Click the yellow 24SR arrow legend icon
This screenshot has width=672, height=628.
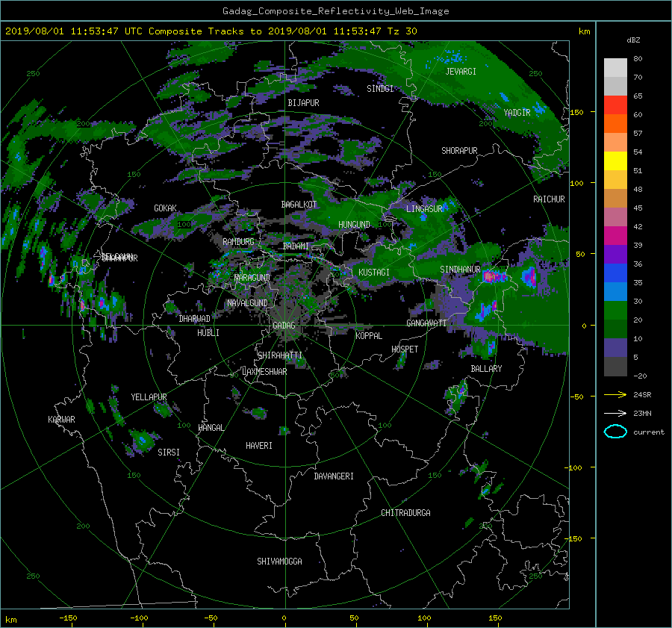point(615,394)
